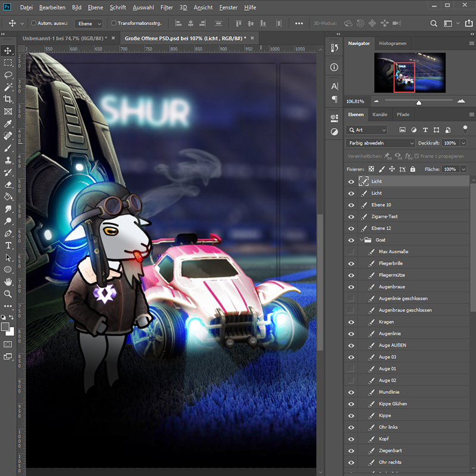Select the Ellipse shape tool
The height and width of the screenshot is (476, 476).
tap(8, 270)
